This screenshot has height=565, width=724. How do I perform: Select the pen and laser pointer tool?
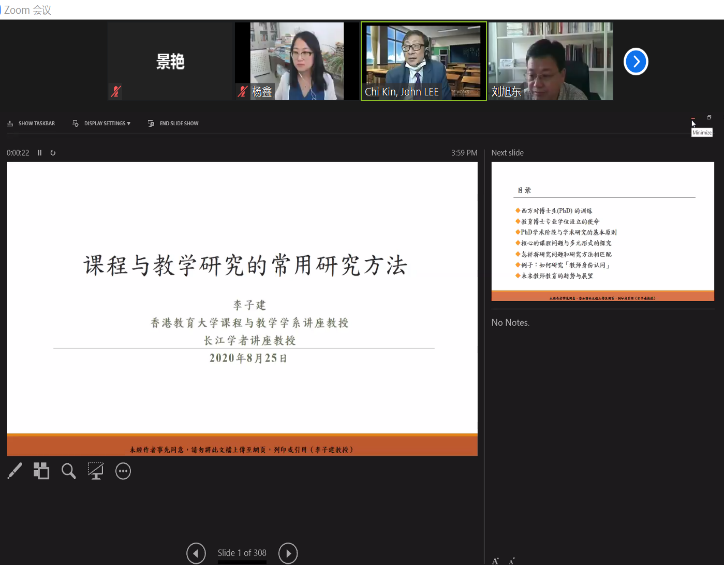tap(15, 471)
